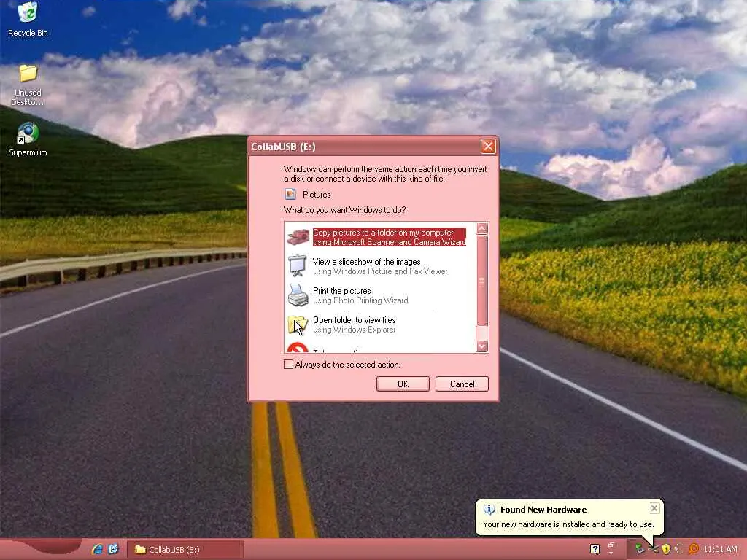This screenshot has height=560, width=747.
Task: Click the info icon in Found New Hardware balloon
Action: tap(489, 510)
